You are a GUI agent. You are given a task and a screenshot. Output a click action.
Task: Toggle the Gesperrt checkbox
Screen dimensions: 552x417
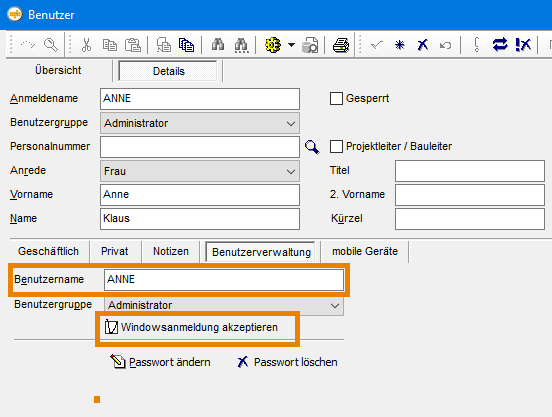click(x=336, y=99)
